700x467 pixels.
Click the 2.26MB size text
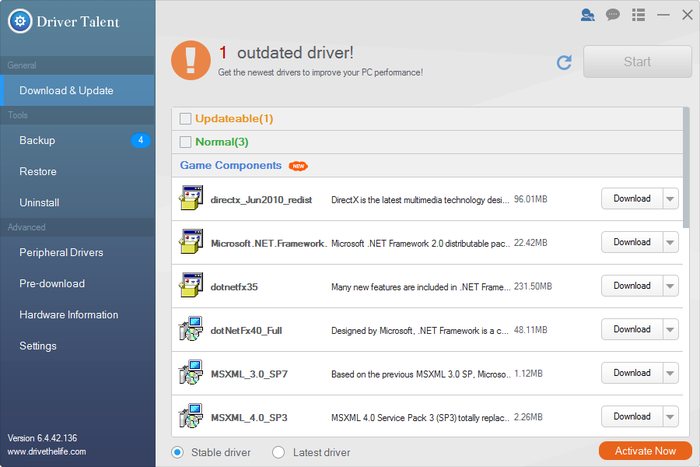coord(528,417)
